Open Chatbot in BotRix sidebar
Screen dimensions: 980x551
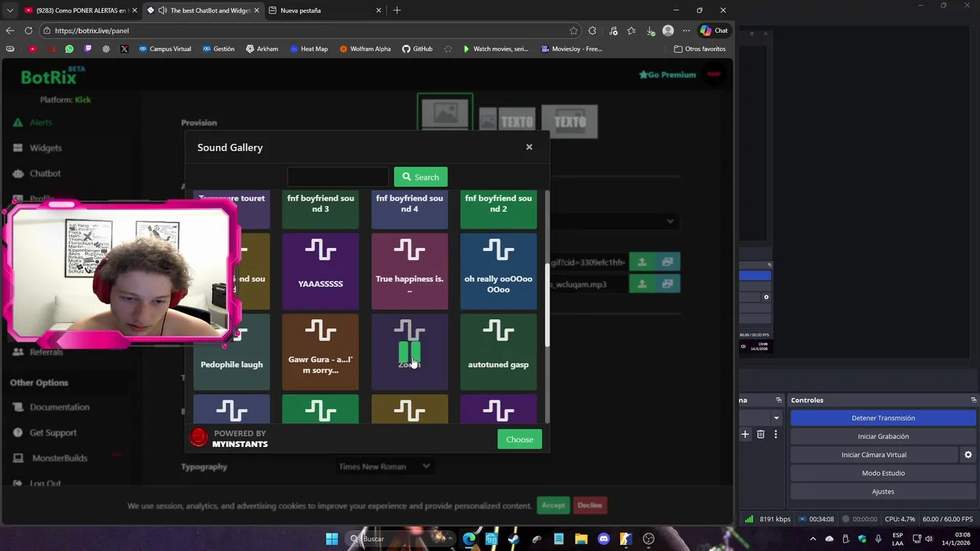click(x=45, y=173)
